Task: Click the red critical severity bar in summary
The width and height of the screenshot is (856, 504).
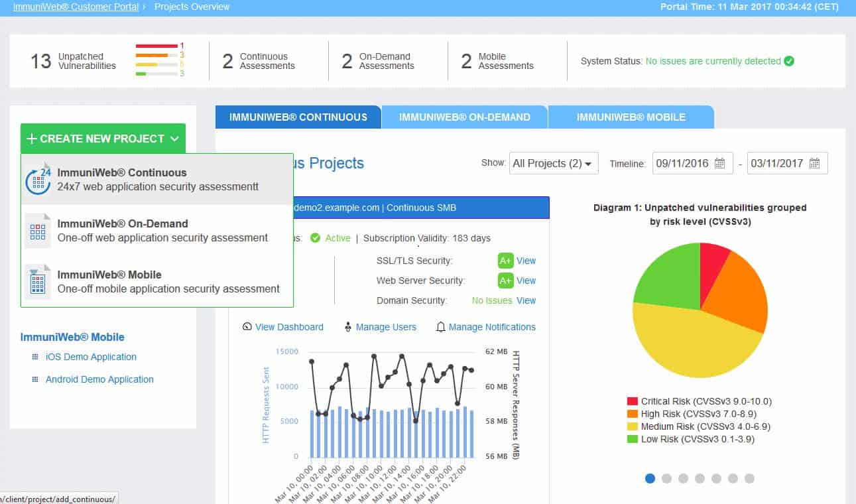Action: coord(156,46)
